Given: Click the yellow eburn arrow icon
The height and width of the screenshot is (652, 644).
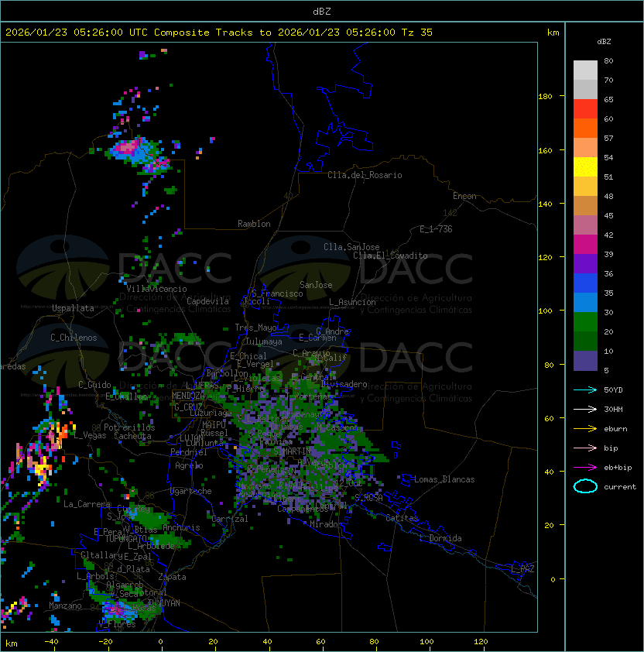Looking at the screenshot, I should tap(585, 429).
